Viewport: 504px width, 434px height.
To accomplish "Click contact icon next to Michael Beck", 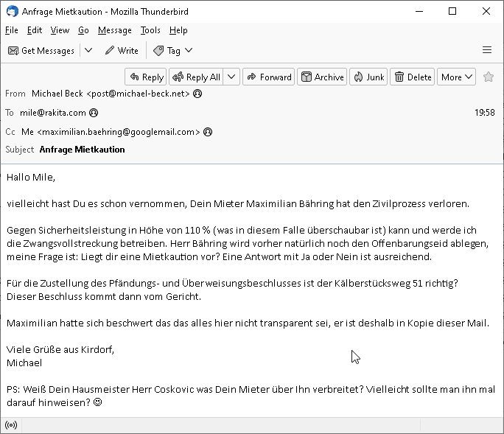I will tap(197, 94).
